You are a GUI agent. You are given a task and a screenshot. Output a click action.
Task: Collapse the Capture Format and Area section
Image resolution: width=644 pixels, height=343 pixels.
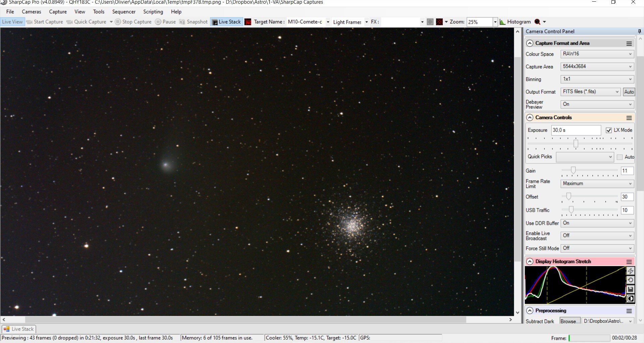(530, 43)
